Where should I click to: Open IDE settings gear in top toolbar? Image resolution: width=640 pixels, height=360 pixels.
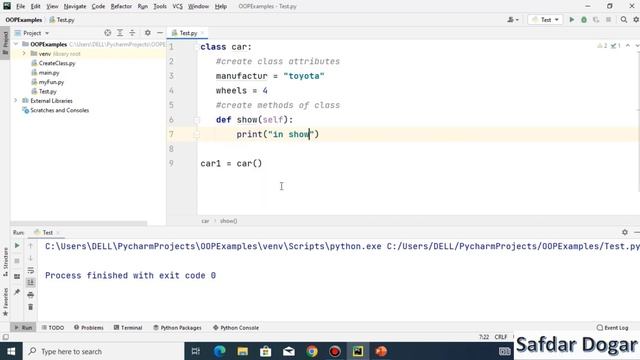tap(636, 20)
